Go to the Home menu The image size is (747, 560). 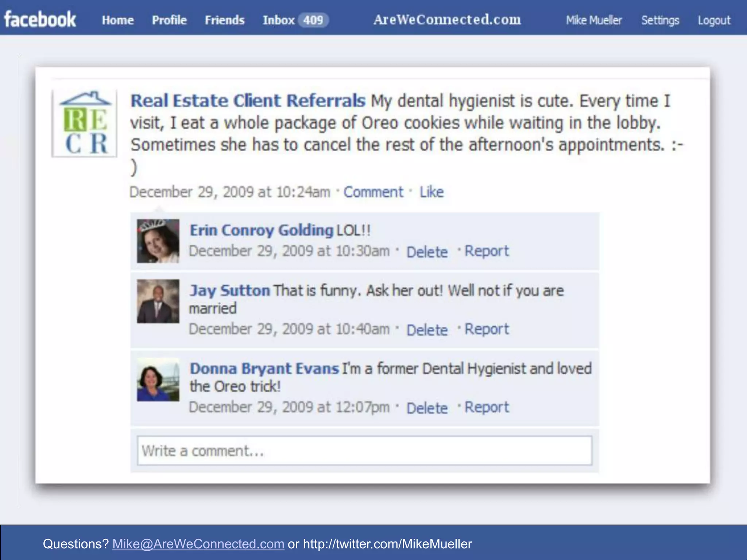pyautogui.click(x=118, y=20)
